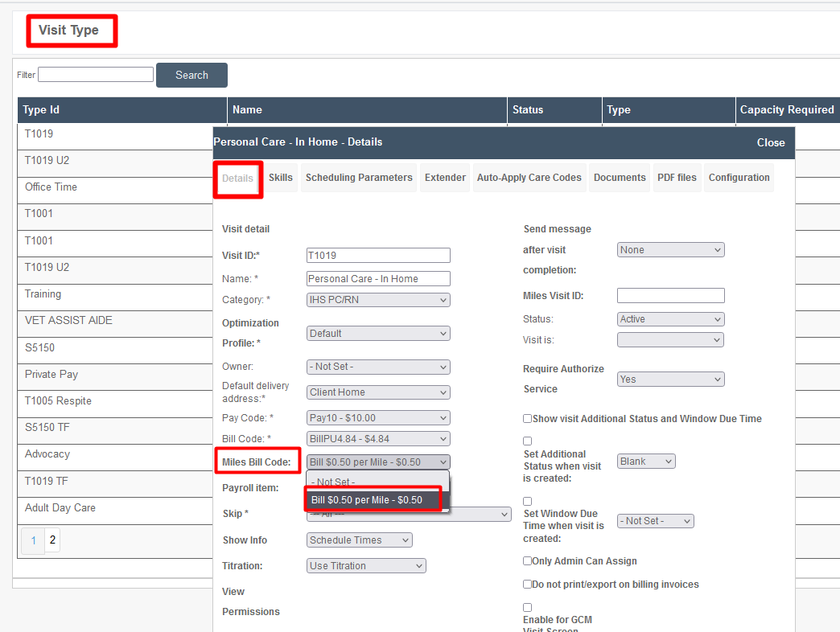Open Window Due Time '- Not Set -' dropdown
Viewport: 840px width, 632px height.
point(655,521)
